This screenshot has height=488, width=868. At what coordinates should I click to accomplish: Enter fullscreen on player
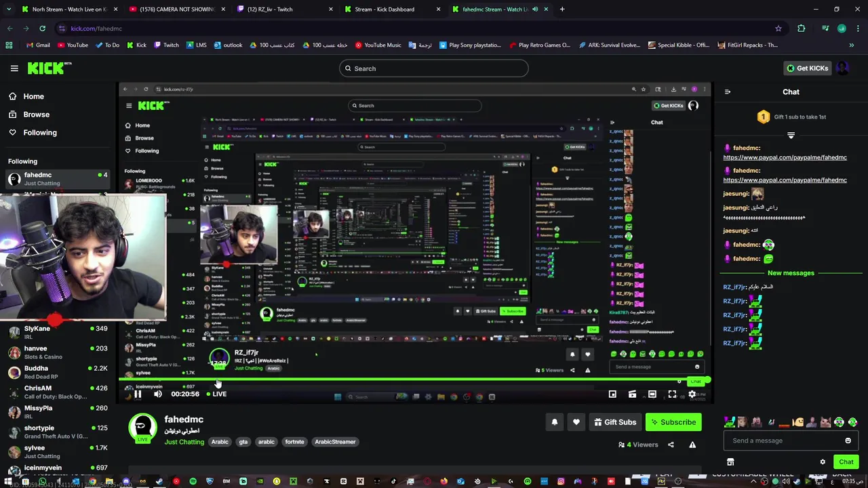pos(672,394)
